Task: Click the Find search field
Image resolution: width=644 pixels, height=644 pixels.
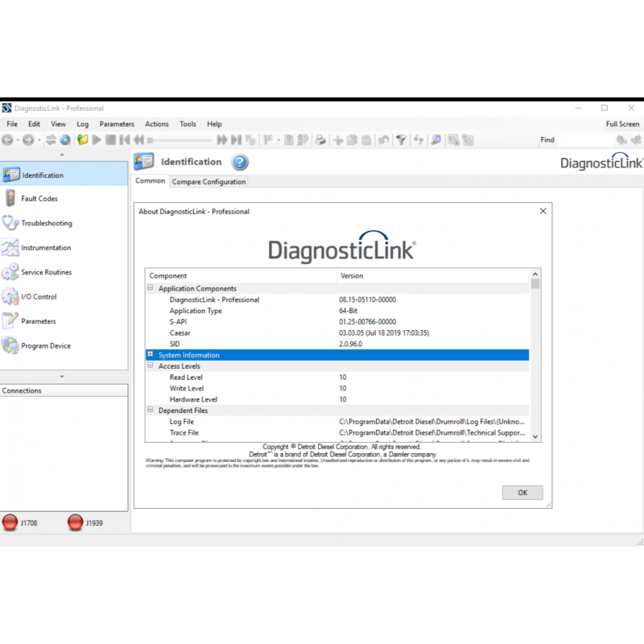Action: tap(584, 140)
